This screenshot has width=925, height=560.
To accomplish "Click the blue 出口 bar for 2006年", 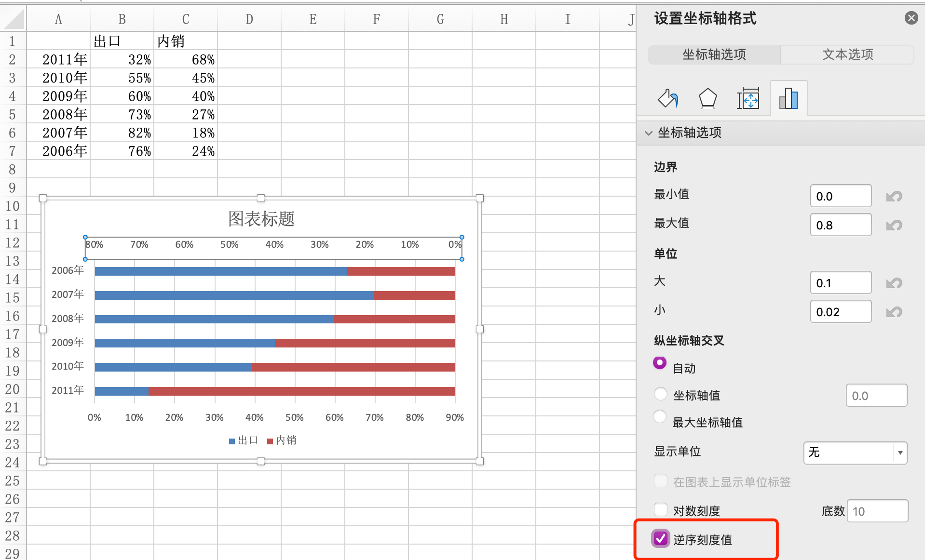I will (x=221, y=271).
